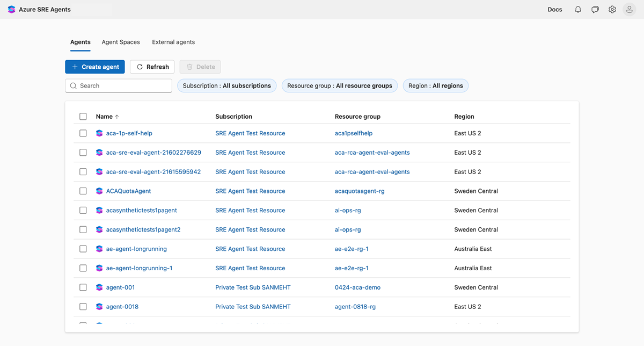644x346 pixels.
Task: Open the notifications bell
Action: pos(577,9)
